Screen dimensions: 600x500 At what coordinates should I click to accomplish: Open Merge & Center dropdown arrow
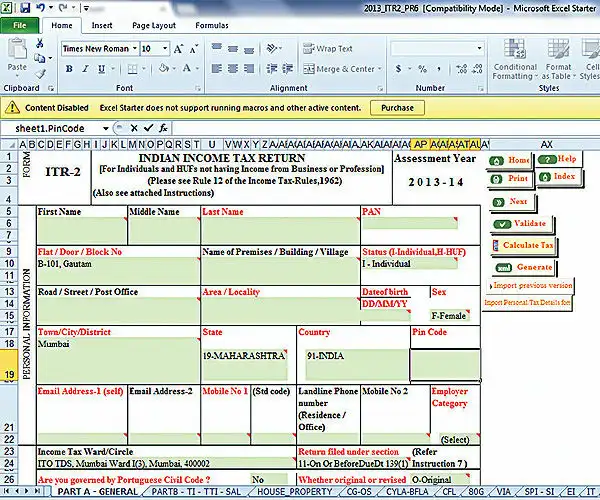(380, 69)
